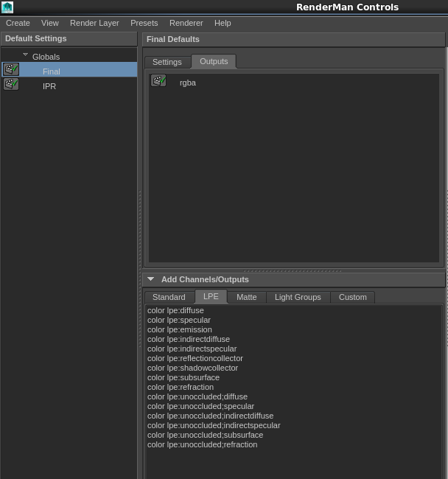This screenshot has width=448, height=479.
Task: Click the RenderMan app icon in title bar
Action: coord(7,7)
